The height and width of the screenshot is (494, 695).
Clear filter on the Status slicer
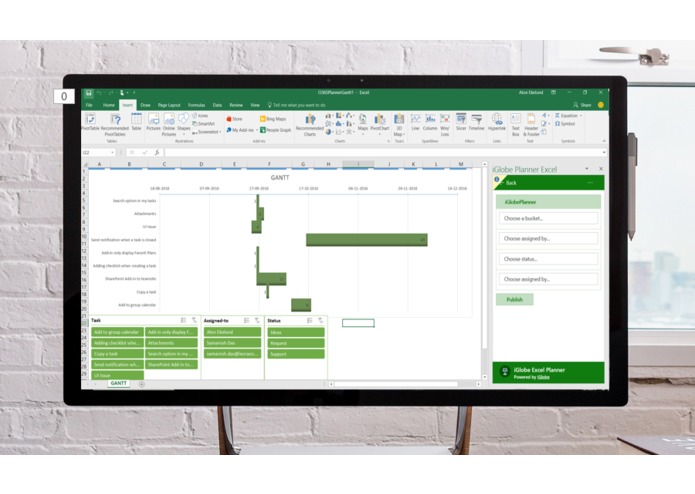(x=320, y=320)
